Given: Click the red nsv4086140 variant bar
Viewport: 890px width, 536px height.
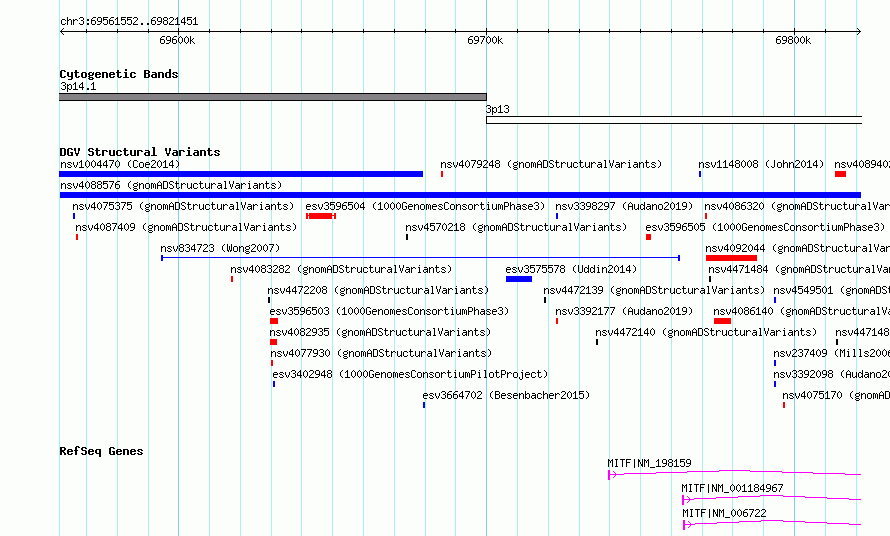Looking at the screenshot, I should click(723, 321).
